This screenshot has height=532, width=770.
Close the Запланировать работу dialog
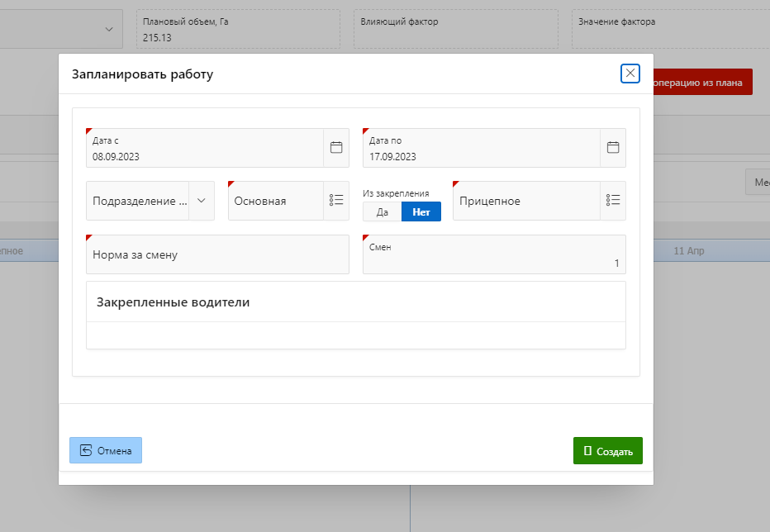coord(630,74)
